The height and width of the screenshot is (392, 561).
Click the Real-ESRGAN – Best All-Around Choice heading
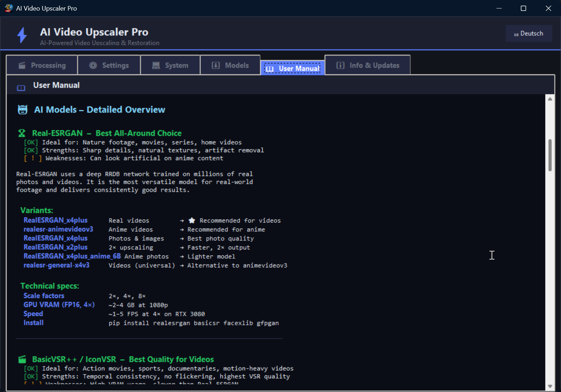pyautogui.click(x=107, y=133)
